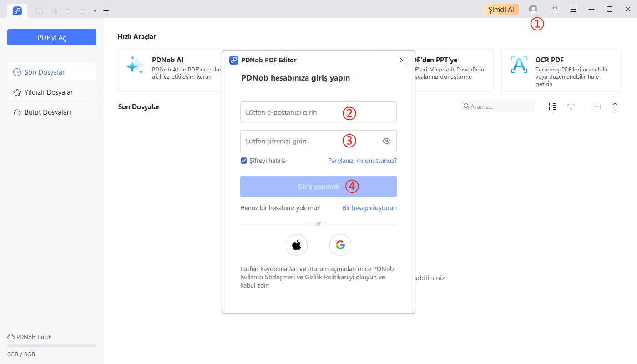Click the user account profile icon
This screenshot has height=364, width=637.
(x=533, y=9)
